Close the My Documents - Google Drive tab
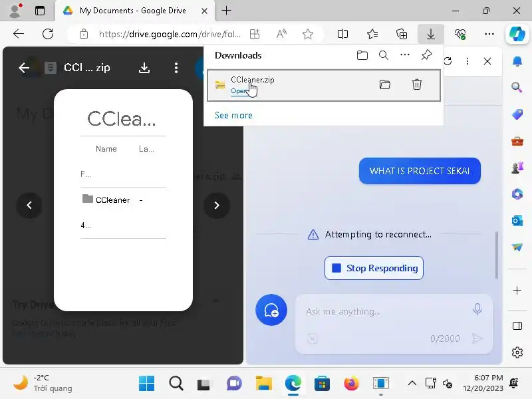The image size is (532, 399). click(x=204, y=11)
